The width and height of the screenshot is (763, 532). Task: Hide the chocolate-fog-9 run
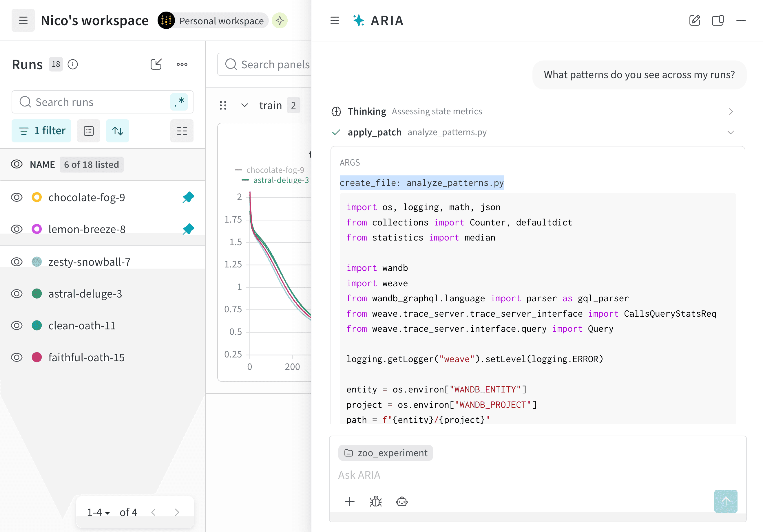pyautogui.click(x=17, y=197)
